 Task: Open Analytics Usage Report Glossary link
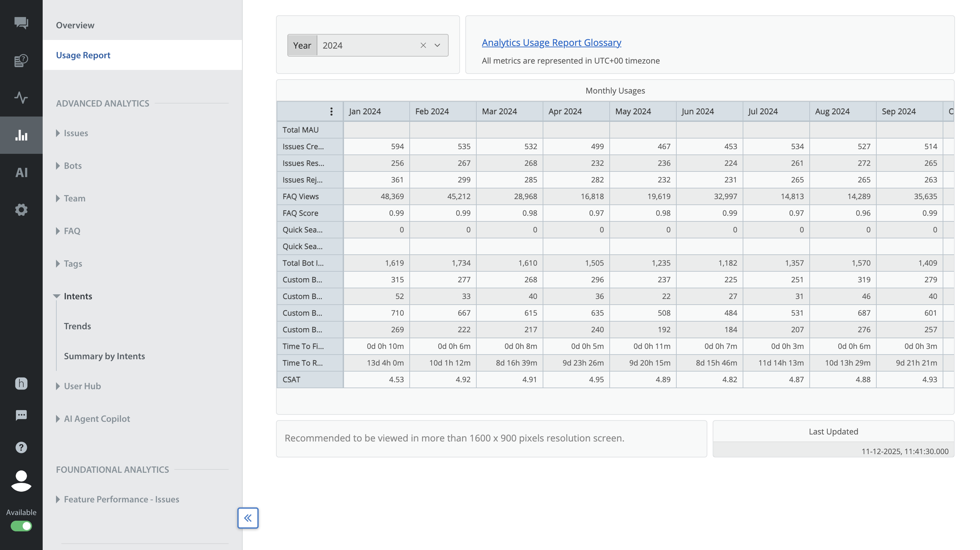551,43
